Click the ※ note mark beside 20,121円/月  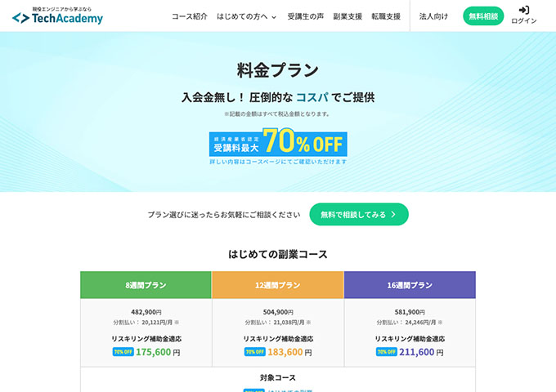[x=177, y=323]
